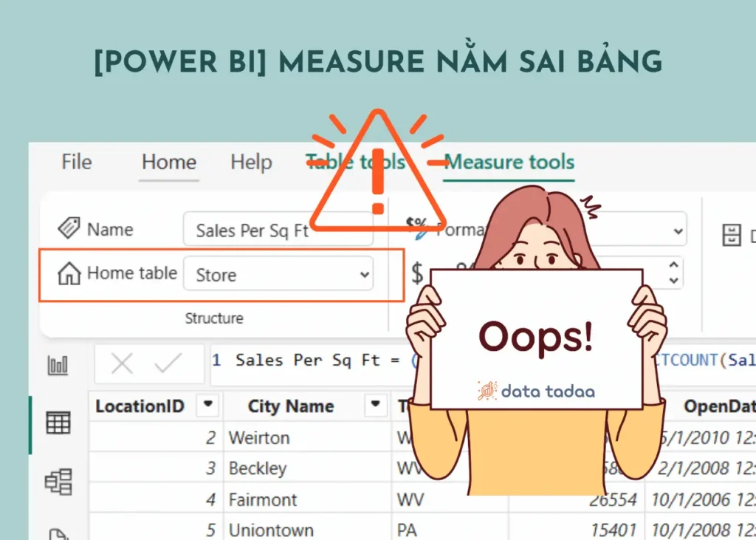Switch to Model view icon
Screen dimensions: 756x540
click(58, 482)
